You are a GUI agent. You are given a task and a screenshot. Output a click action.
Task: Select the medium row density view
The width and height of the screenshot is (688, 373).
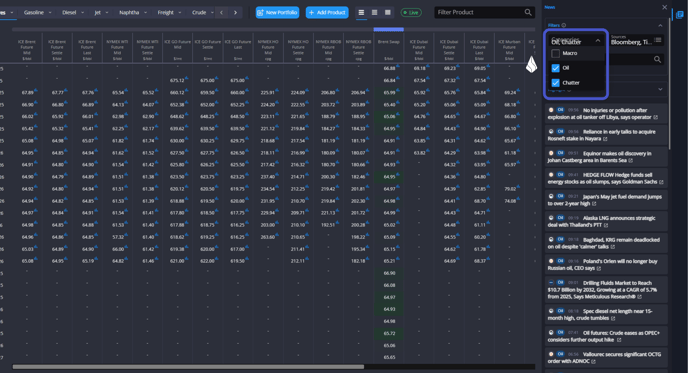point(374,13)
